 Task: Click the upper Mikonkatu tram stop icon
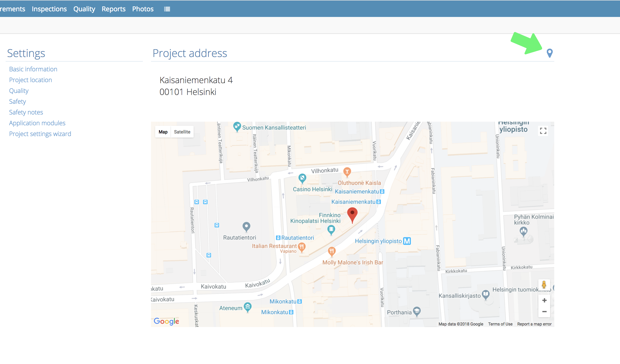299,301
